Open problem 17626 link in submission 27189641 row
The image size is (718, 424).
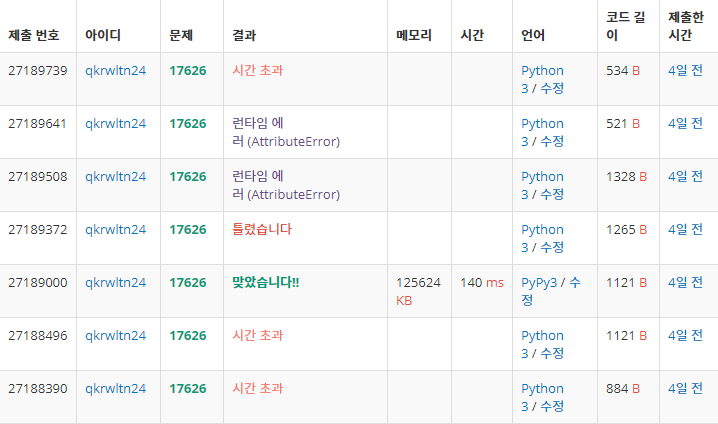pos(188,124)
